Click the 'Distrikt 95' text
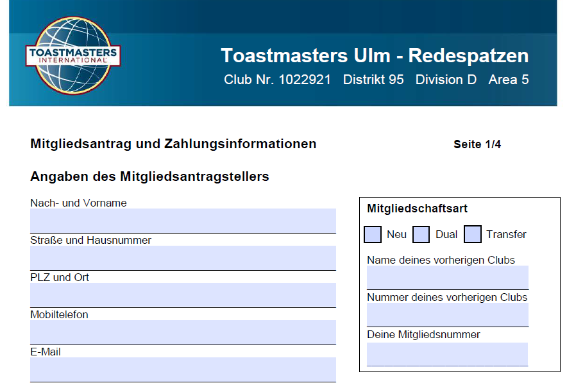The image size is (567, 392). coord(373,80)
